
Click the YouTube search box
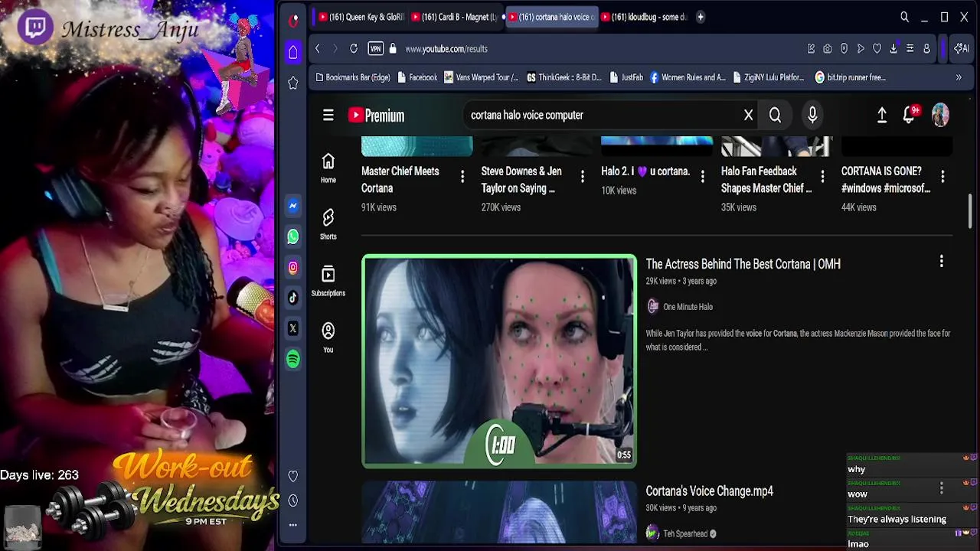tap(601, 115)
